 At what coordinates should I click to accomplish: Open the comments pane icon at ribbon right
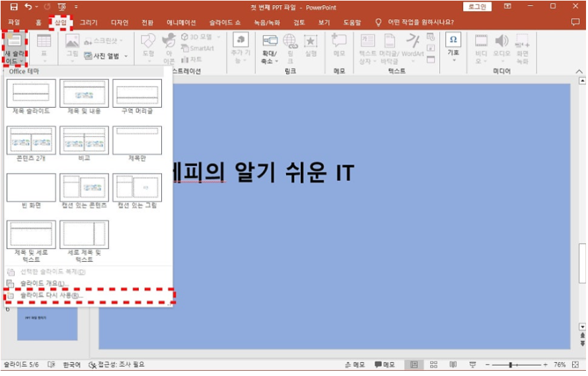(575, 22)
